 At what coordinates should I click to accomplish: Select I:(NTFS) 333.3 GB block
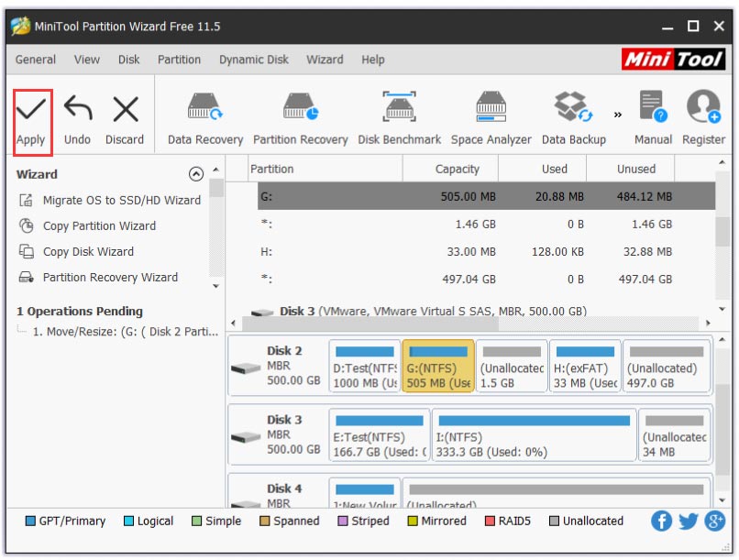coord(535,435)
